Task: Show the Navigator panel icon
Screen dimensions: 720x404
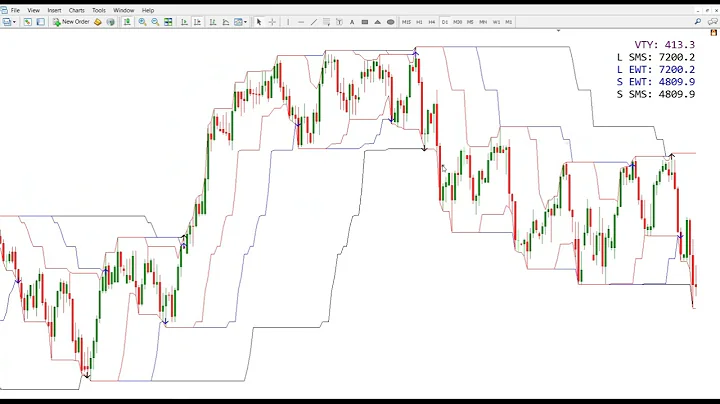Action: coord(40,22)
